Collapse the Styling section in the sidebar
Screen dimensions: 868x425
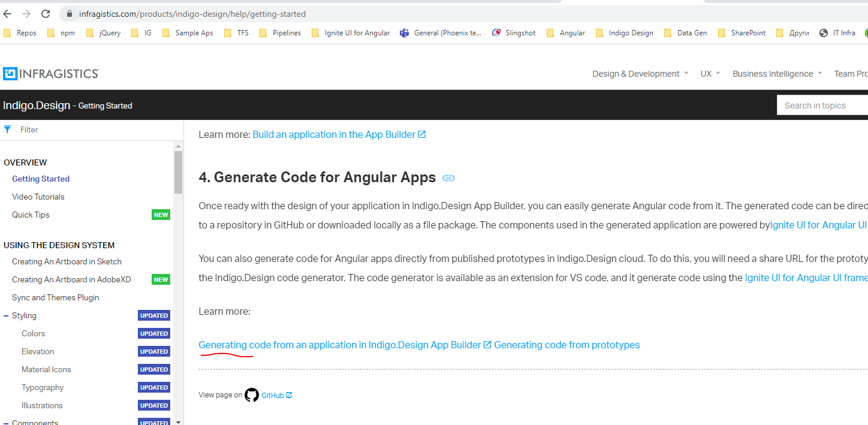click(x=7, y=315)
